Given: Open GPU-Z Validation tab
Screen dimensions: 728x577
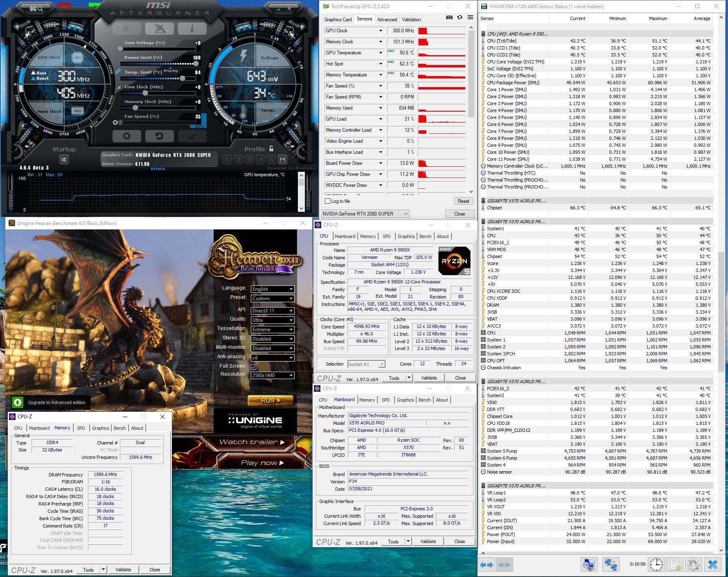Looking at the screenshot, I should tap(411, 19).
